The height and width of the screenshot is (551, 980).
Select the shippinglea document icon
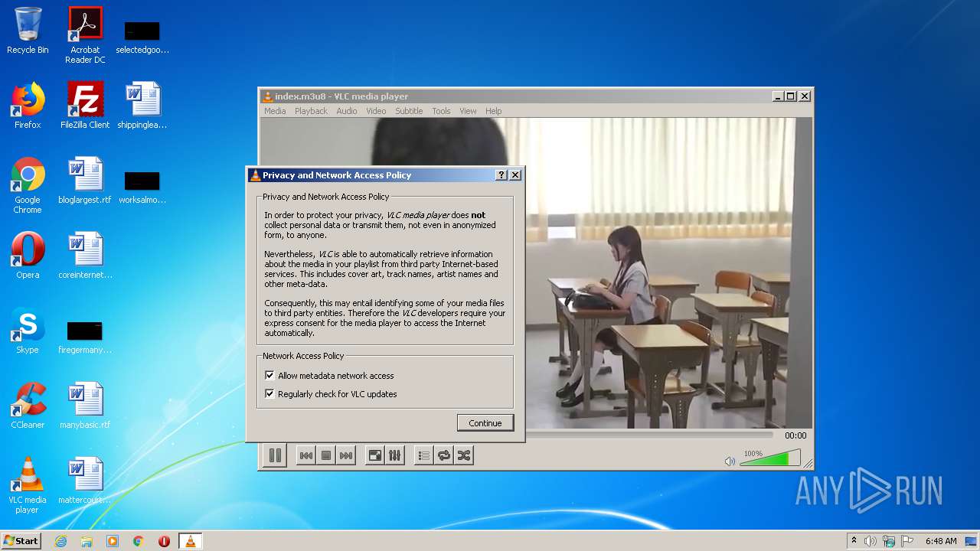[x=142, y=106]
